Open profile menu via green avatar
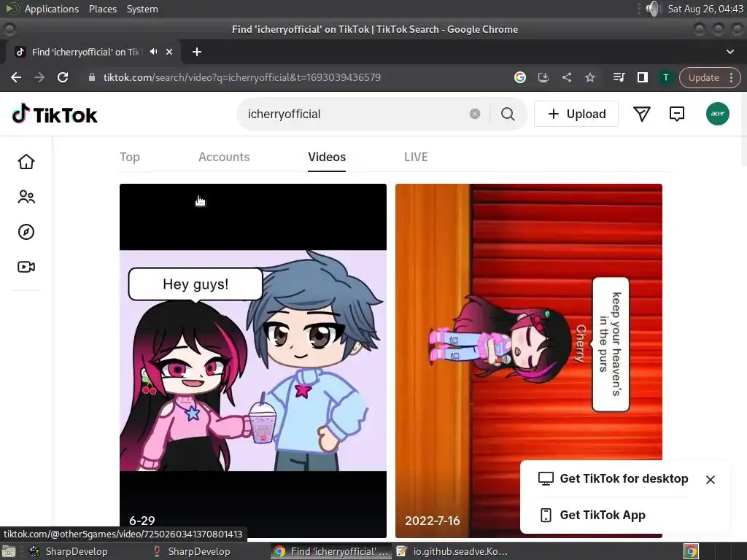Screen dimensions: 747x560 tap(718, 114)
